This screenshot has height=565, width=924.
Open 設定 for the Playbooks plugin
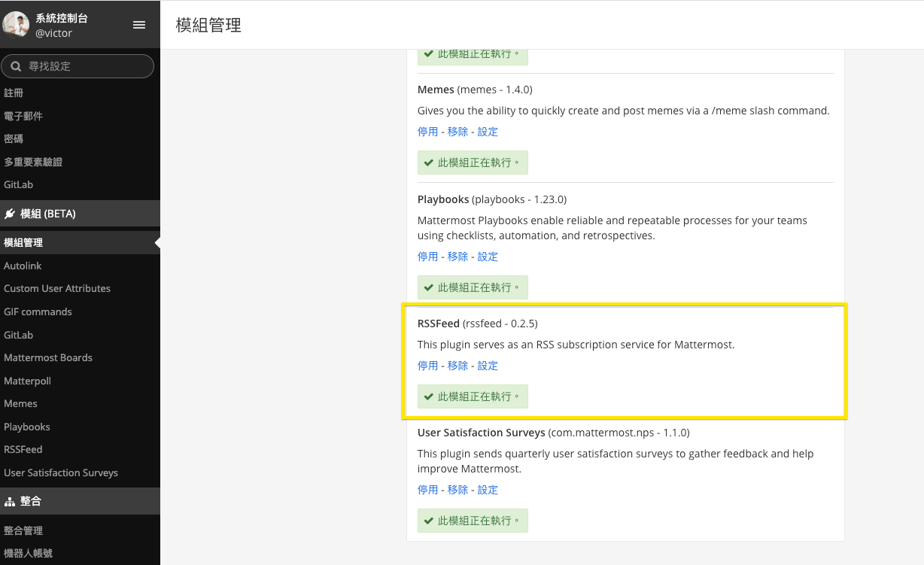(x=488, y=257)
